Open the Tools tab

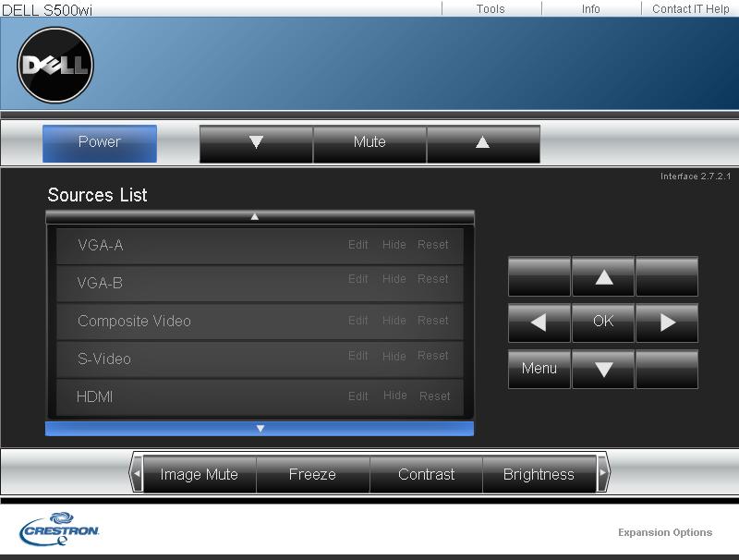491,9
